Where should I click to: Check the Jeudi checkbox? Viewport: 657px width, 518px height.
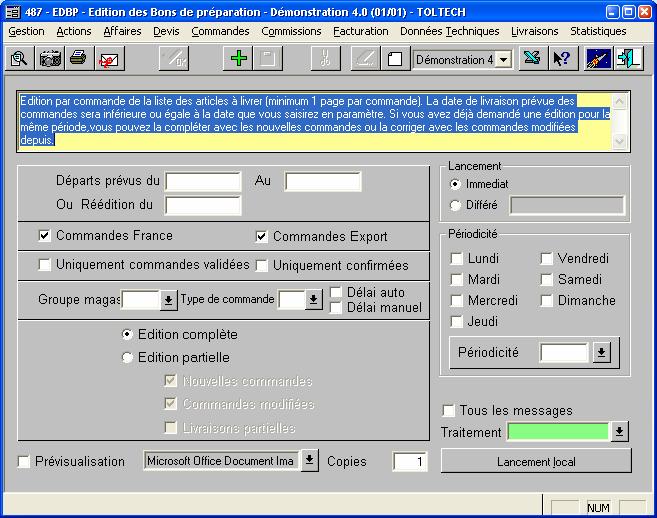click(456, 321)
